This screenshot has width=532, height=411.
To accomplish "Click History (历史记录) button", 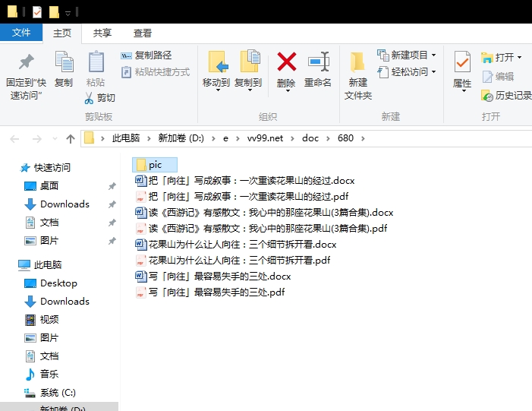I will pos(506,96).
